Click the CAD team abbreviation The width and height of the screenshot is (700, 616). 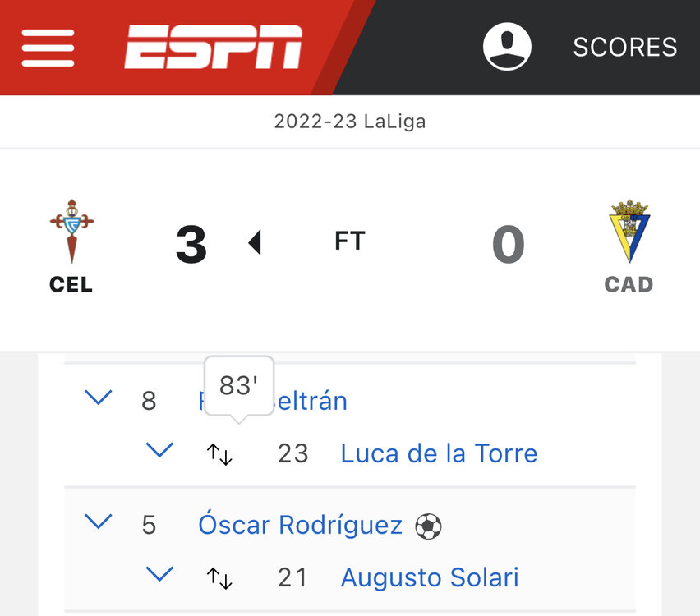point(629,285)
